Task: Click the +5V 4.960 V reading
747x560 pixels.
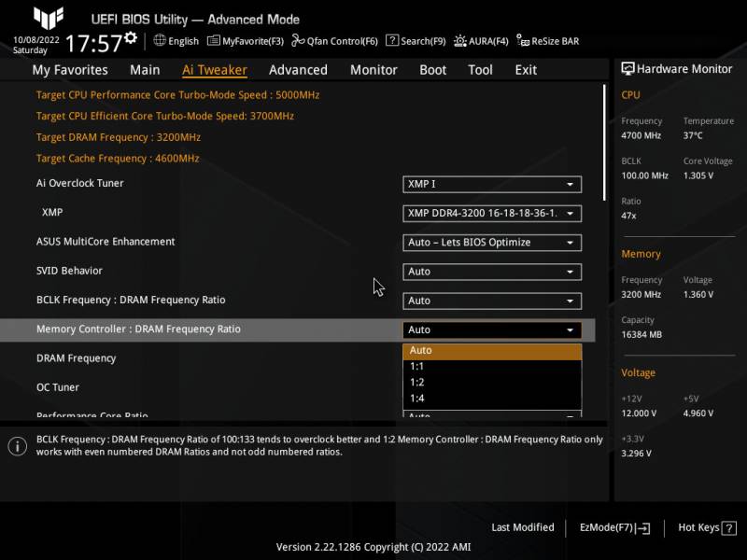Action: tap(698, 413)
